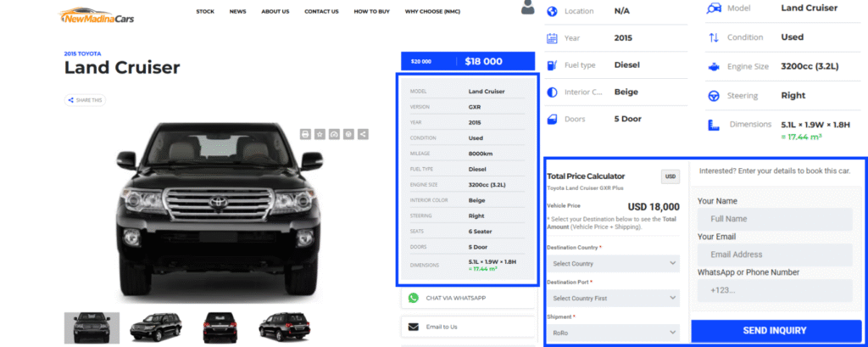Click the speedometer icon over the image
The height and width of the screenshot is (347, 868).
[x=334, y=134]
